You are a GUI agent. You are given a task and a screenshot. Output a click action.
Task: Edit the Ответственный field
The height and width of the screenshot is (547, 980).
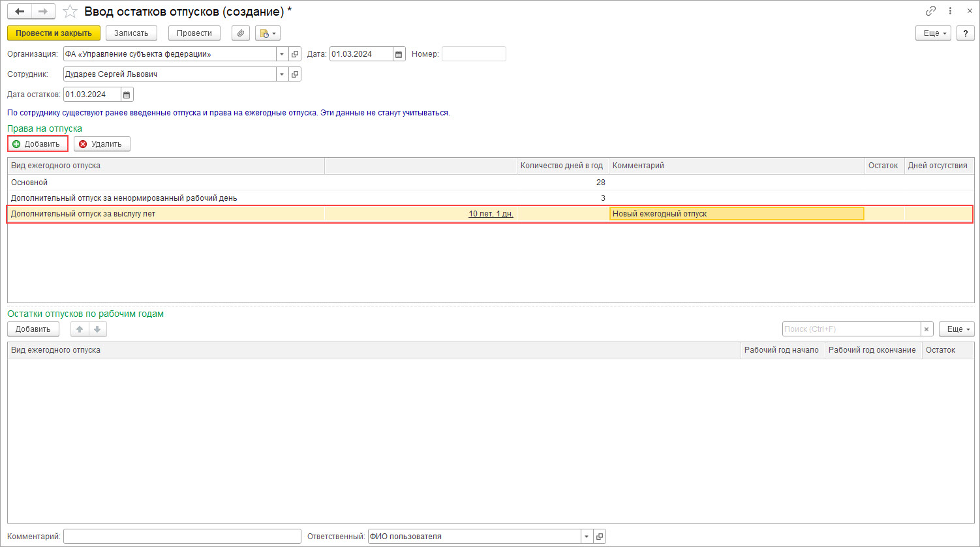[x=474, y=537]
